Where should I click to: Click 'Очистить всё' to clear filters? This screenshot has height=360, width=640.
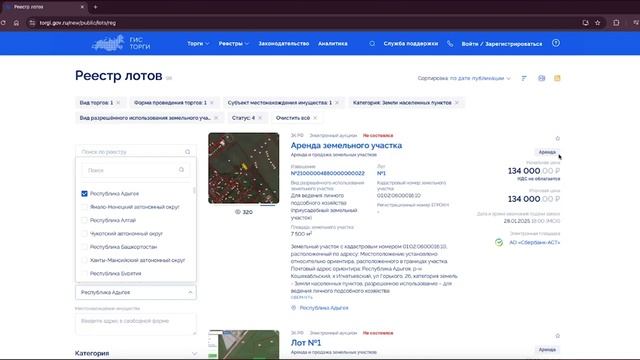296,118
